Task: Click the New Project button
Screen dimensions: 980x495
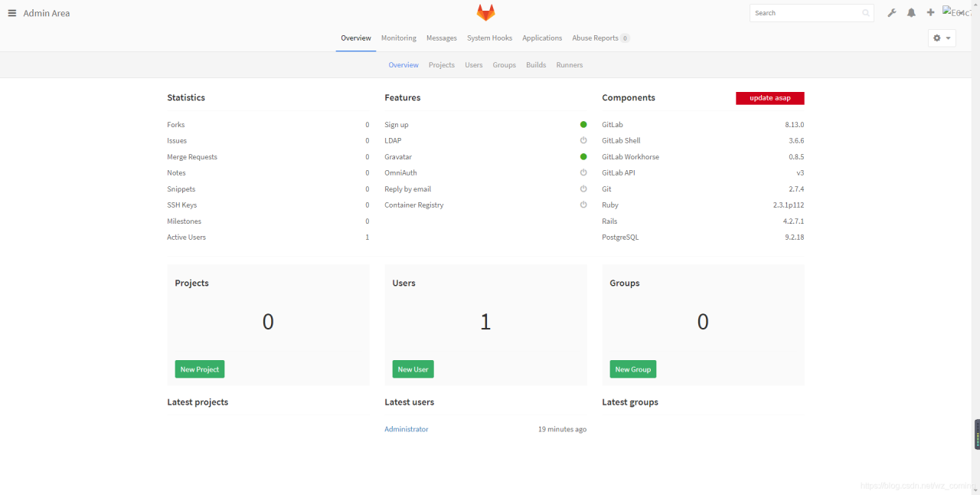Action: tap(200, 369)
